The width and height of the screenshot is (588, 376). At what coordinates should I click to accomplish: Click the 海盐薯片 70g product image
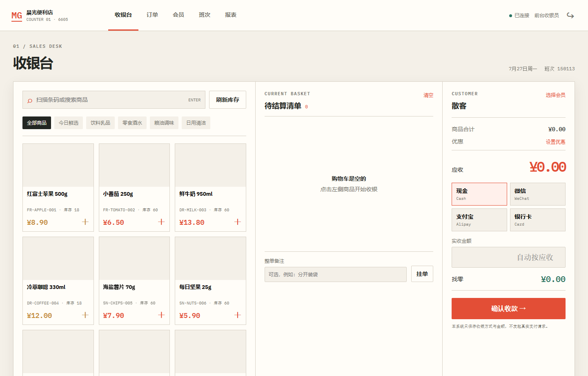[134, 259]
